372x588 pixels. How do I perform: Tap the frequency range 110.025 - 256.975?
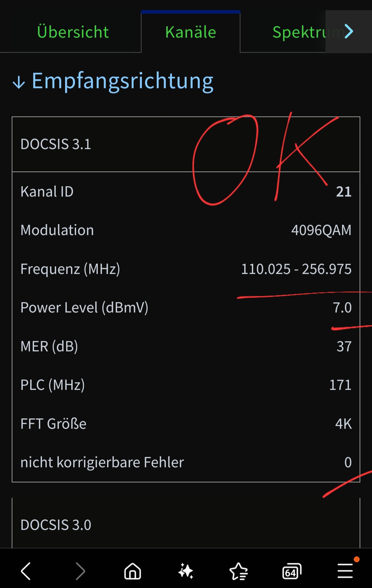click(x=296, y=269)
